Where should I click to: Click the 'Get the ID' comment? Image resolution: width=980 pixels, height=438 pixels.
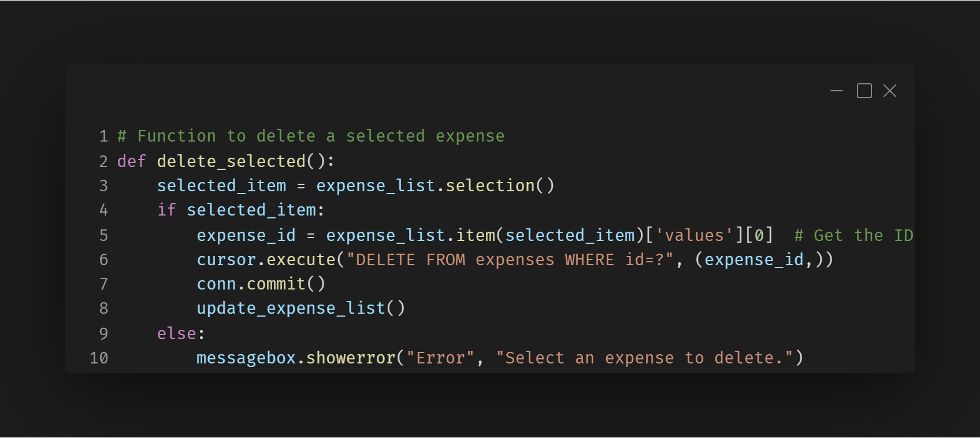point(853,236)
